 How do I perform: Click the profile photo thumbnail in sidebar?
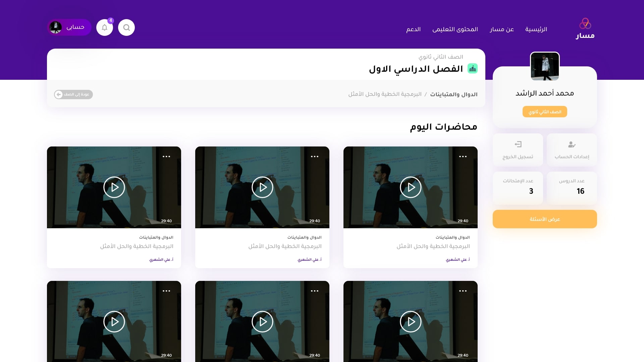545,66
